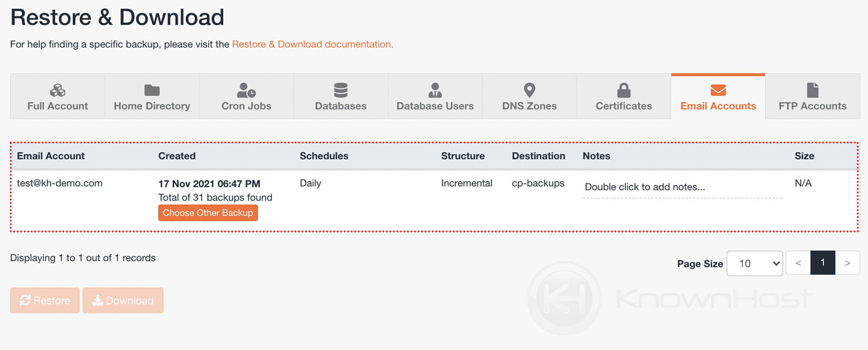Viewport: 868px width, 350px height.
Task: Click the Database Users person icon
Action: pos(435,90)
